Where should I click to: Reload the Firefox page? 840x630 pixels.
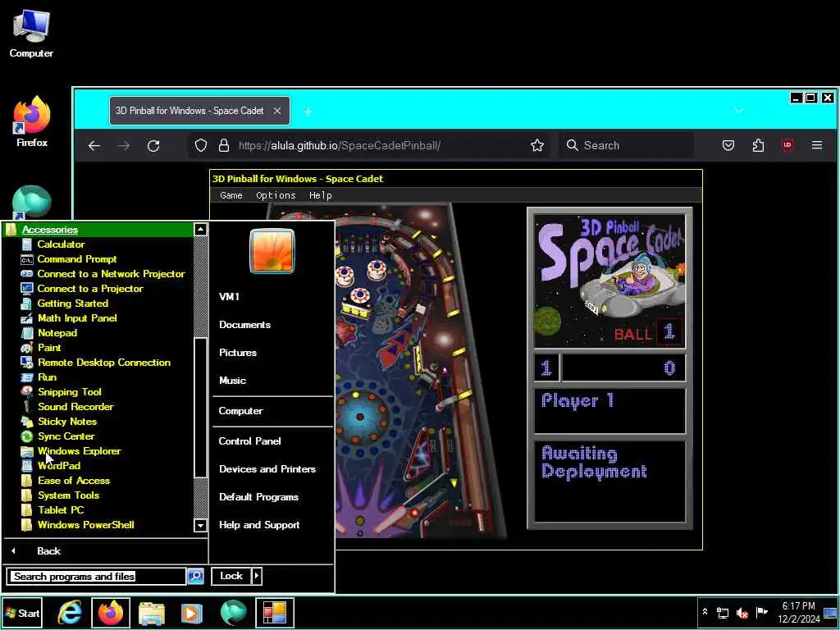153,146
